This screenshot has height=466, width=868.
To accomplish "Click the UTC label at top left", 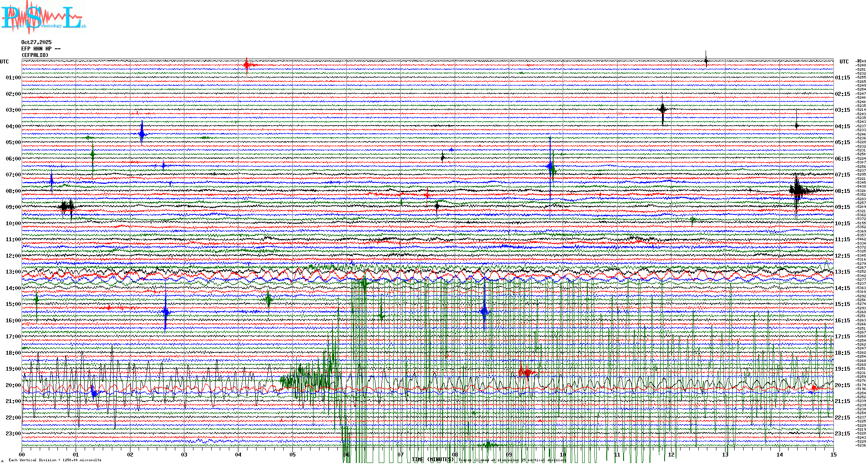I will (x=4, y=62).
